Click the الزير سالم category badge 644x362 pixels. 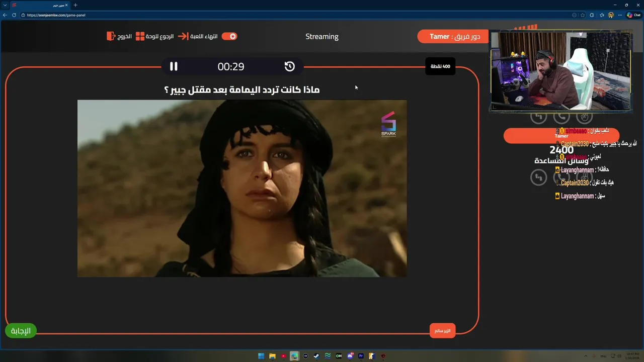tap(442, 330)
